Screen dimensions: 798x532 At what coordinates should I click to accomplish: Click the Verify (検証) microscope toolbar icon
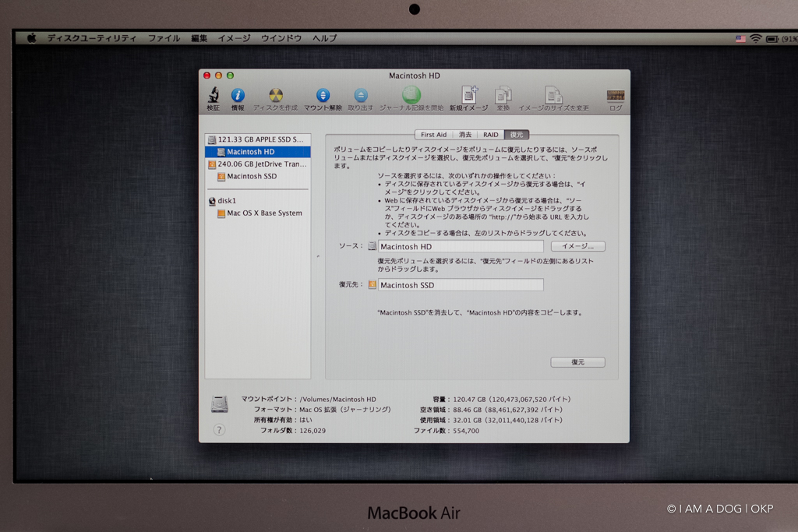(x=214, y=94)
